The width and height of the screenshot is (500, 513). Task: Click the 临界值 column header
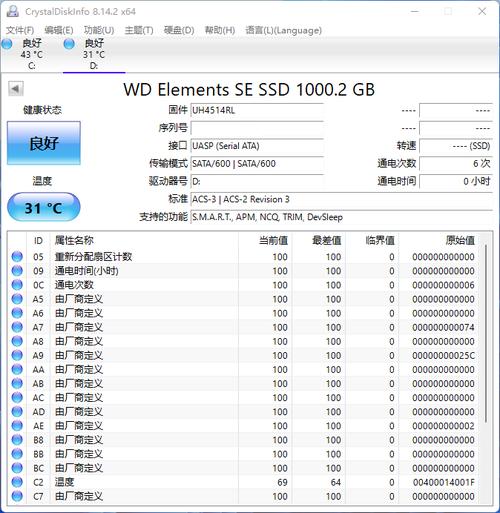point(372,240)
